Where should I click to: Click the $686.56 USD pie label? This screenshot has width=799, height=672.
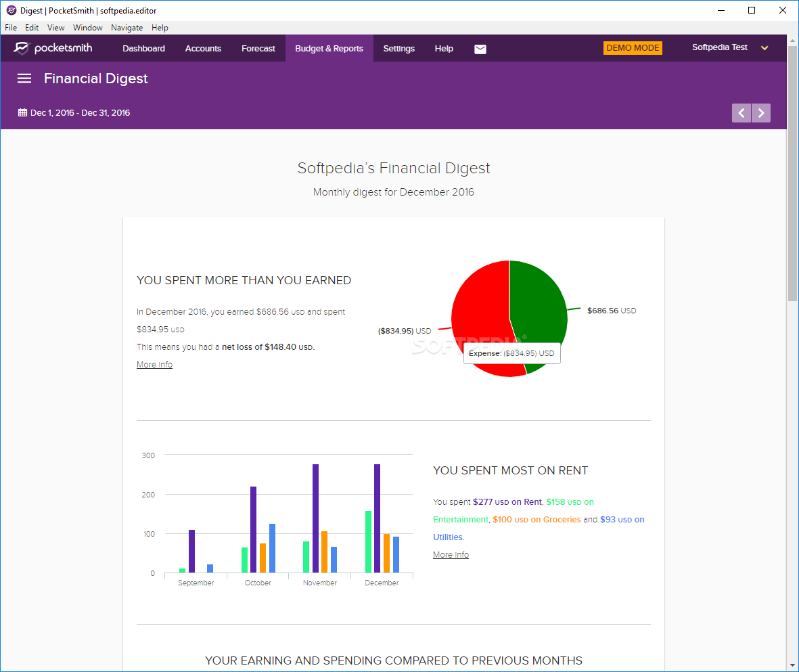coord(612,311)
